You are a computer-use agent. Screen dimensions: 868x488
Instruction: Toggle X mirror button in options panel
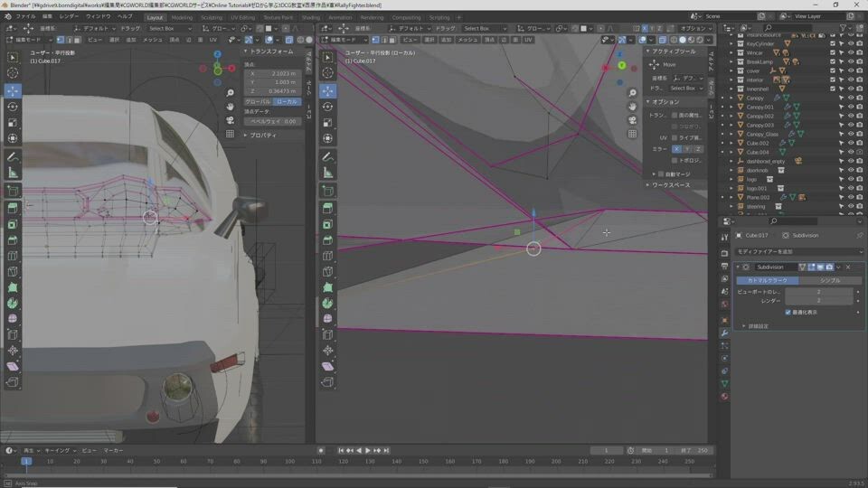tap(675, 148)
